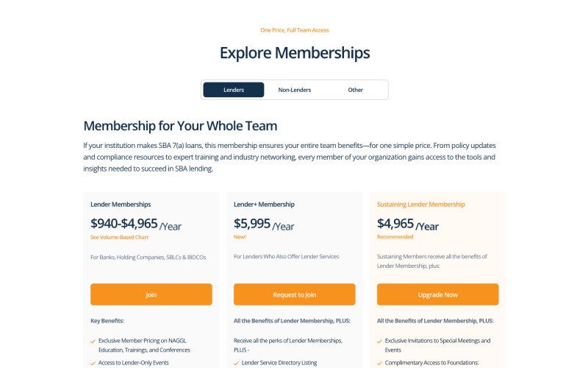588x368 pixels.
Task: Click the $940-$4,965 /Year price text
Action: coord(135,224)
